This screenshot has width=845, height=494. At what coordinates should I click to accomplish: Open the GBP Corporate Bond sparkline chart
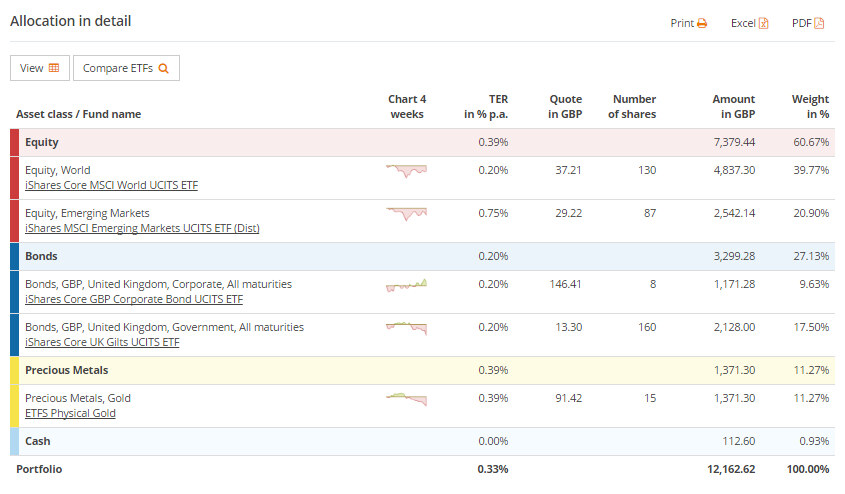tap(406, 285)
